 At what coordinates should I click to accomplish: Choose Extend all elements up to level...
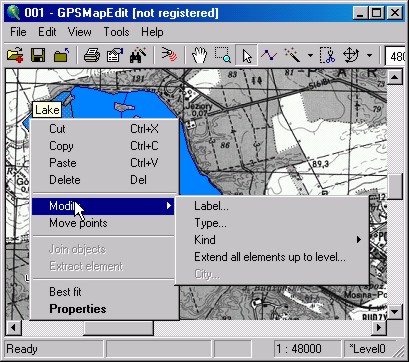tap(272, 257)
